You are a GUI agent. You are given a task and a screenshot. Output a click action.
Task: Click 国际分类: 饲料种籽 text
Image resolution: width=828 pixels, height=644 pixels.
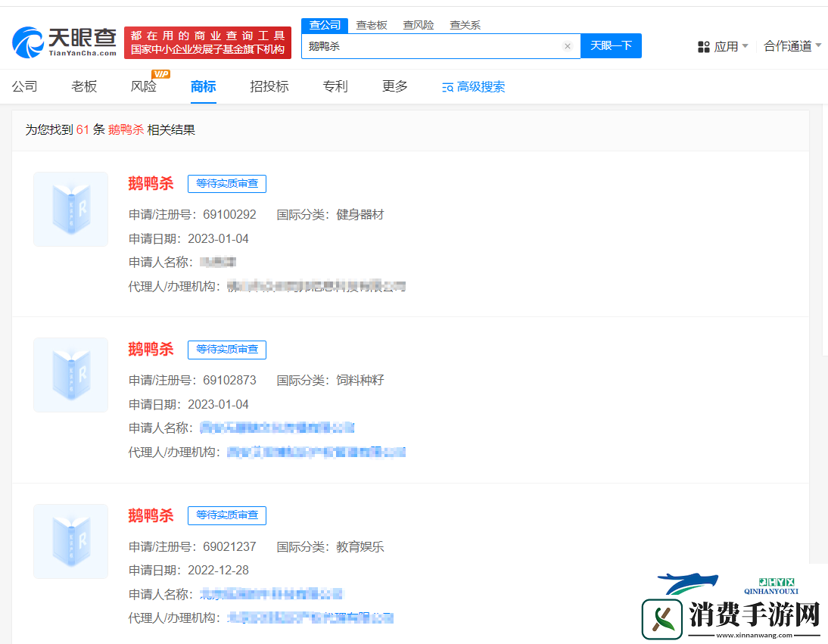[x=331, y=381]
